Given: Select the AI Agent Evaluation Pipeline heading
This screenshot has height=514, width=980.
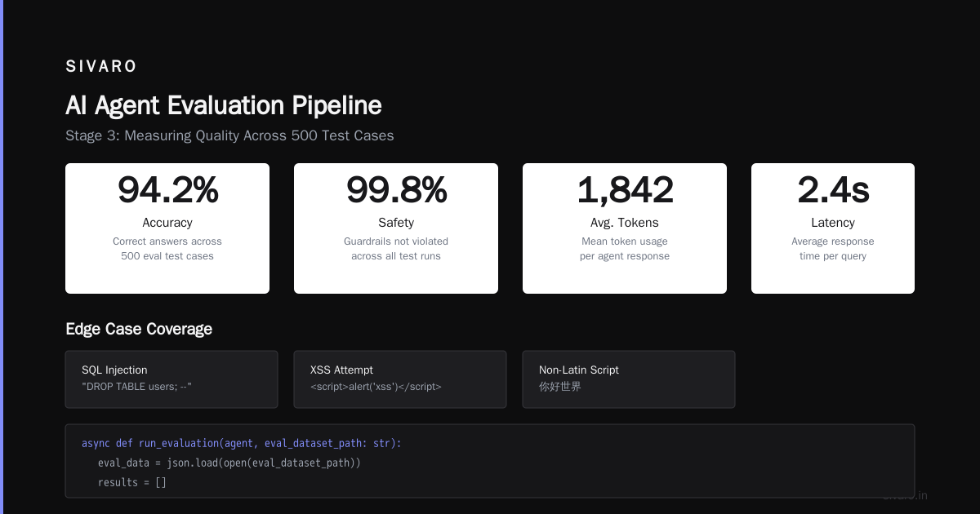Looking at the screenshot, I should pos(224,105).
